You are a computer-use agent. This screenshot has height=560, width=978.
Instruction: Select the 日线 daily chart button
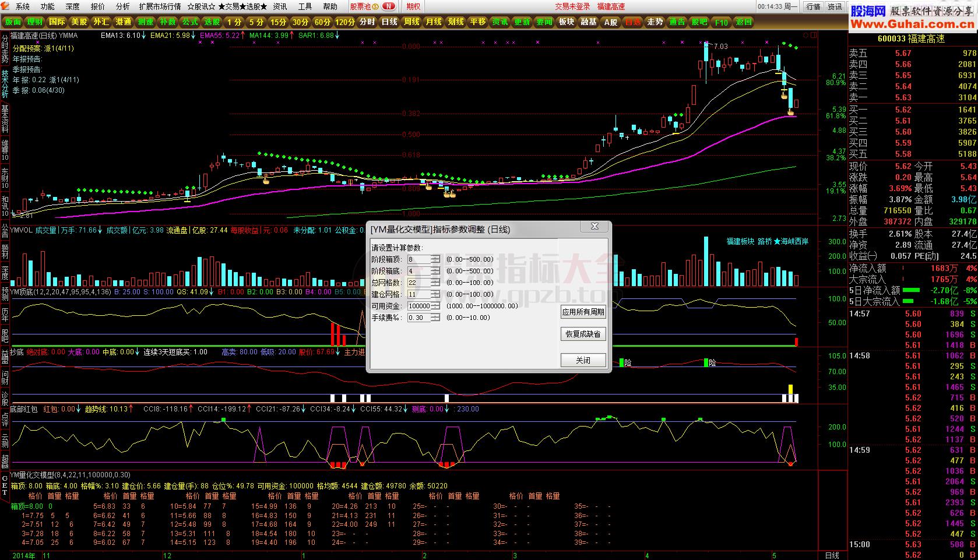[x=389, y=22]
